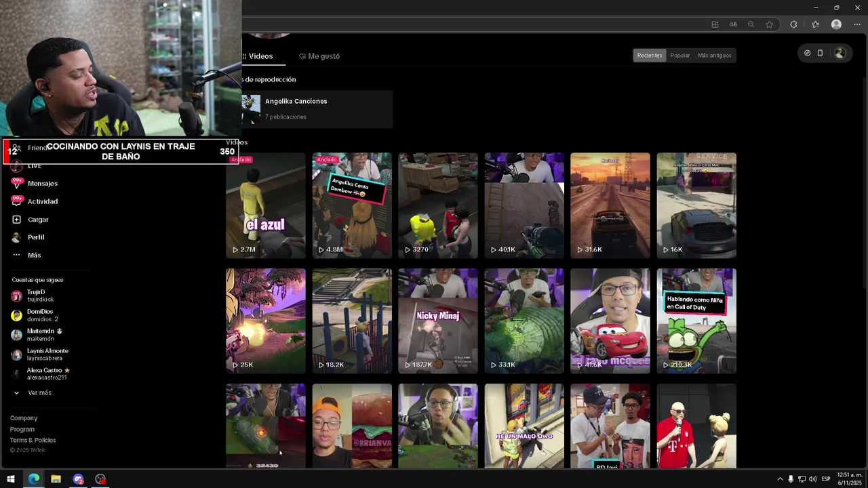Open the video with 25K views
The image size is (868, 488).
click(x=266, y=321)
